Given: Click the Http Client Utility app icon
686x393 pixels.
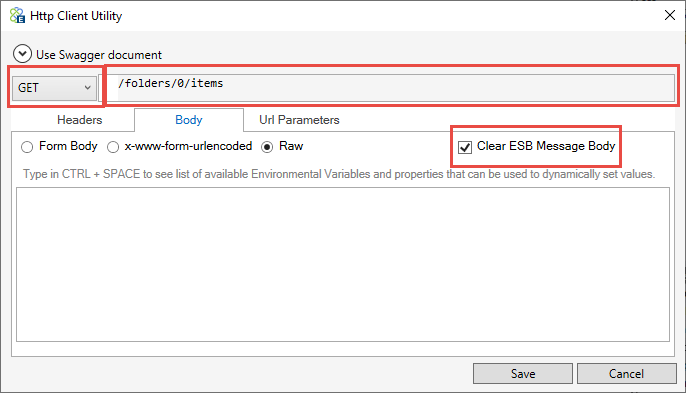Looking at the screenshot, I should 18,16.
